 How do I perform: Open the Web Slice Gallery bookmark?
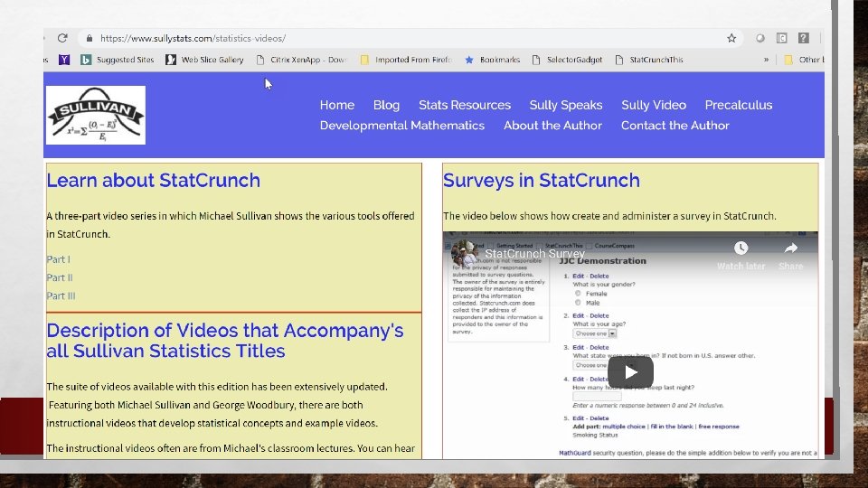[x=204, y=60]
